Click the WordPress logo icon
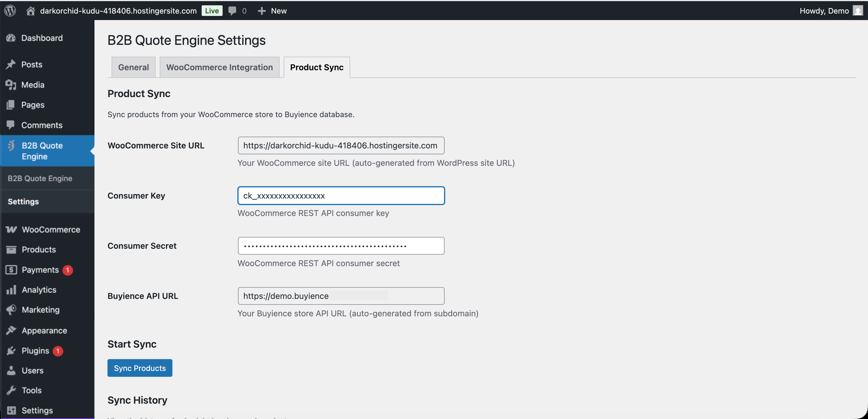This screenshot has width=868, height=419. (x=10, y=10)
